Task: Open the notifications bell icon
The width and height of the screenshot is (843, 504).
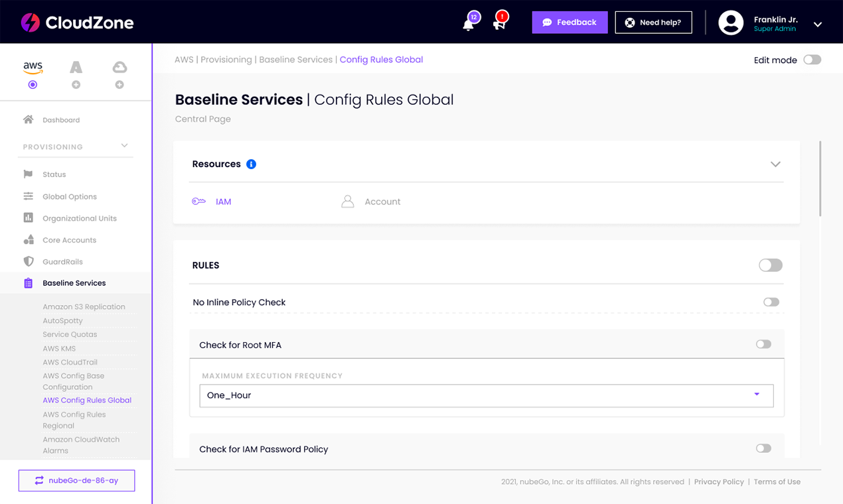Action: click(469, 25)
